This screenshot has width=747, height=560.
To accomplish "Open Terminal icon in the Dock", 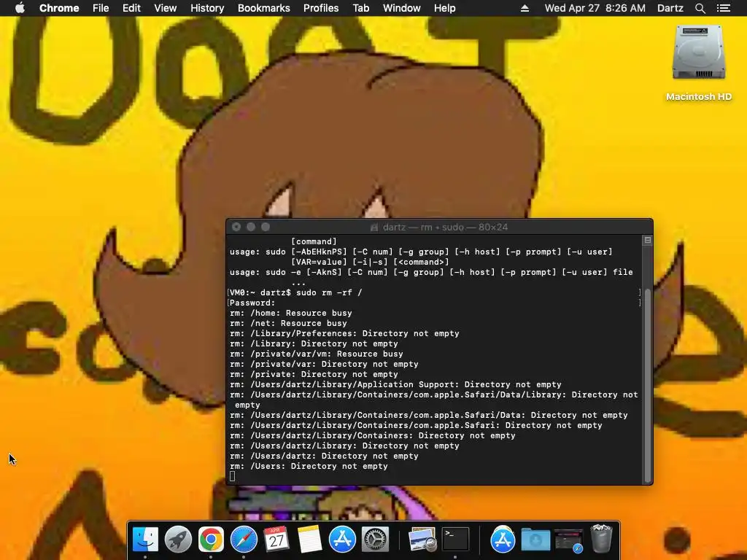I will [455, 540].
